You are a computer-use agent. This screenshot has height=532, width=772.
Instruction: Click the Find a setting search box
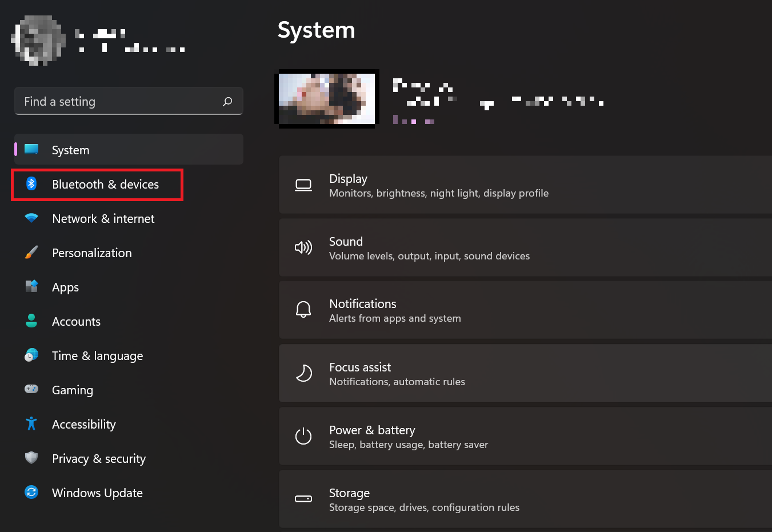[x=129, y=101]
